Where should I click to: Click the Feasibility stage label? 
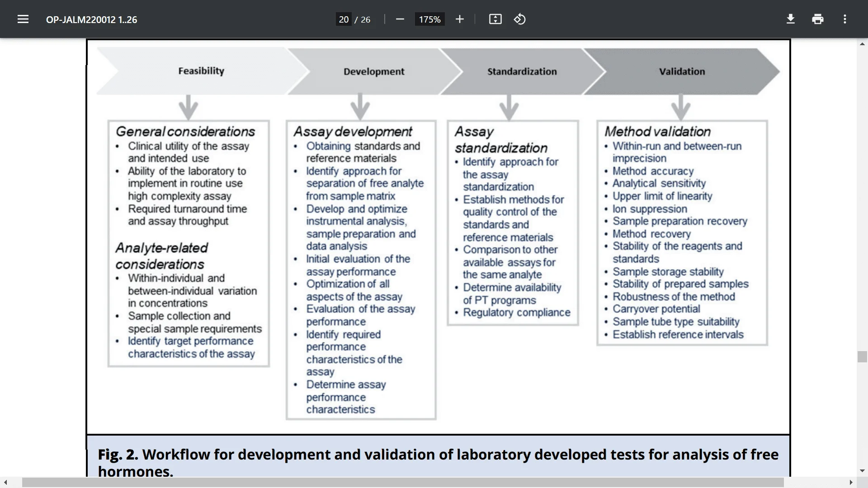(201, 71)
